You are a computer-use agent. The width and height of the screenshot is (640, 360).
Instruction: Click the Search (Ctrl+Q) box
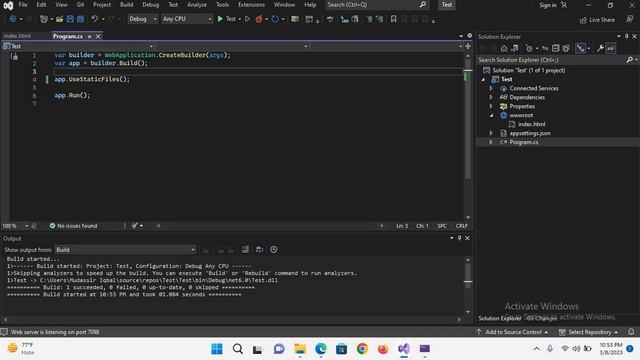[377, 4]
